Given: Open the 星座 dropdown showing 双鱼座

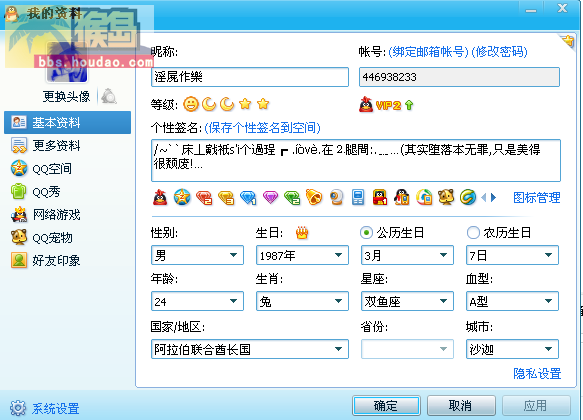Looking at the screenshot, I should click(x=407, y=301).
